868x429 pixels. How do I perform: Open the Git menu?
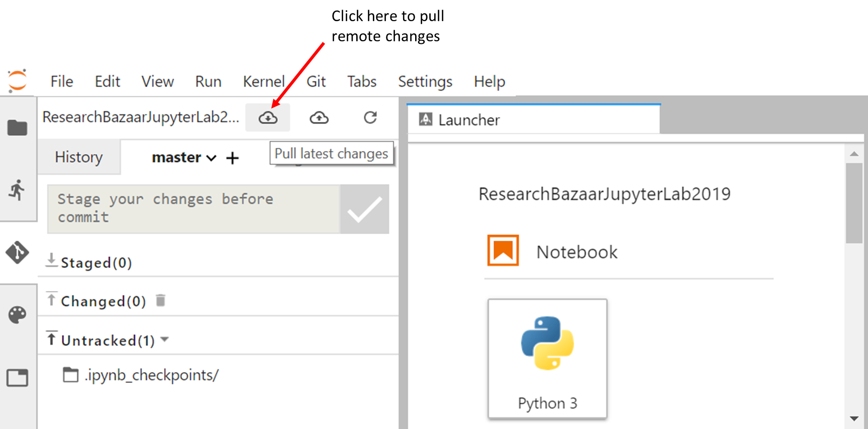316,82
